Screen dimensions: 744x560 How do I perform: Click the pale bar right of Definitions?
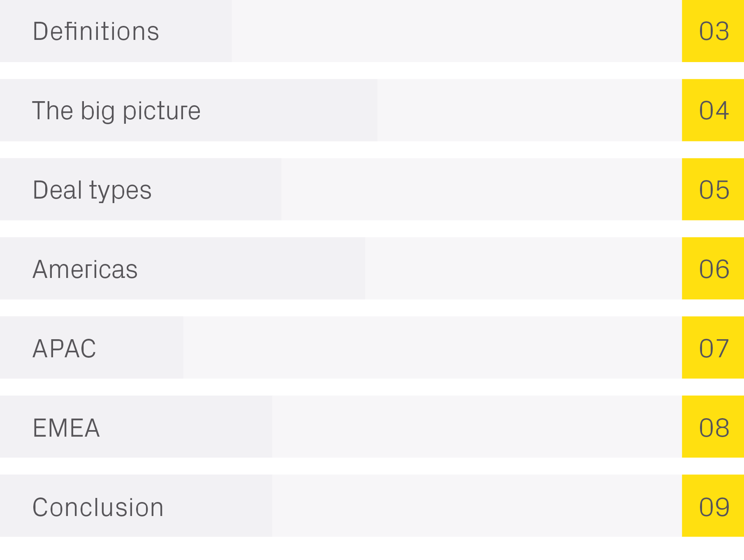point(457,31)
